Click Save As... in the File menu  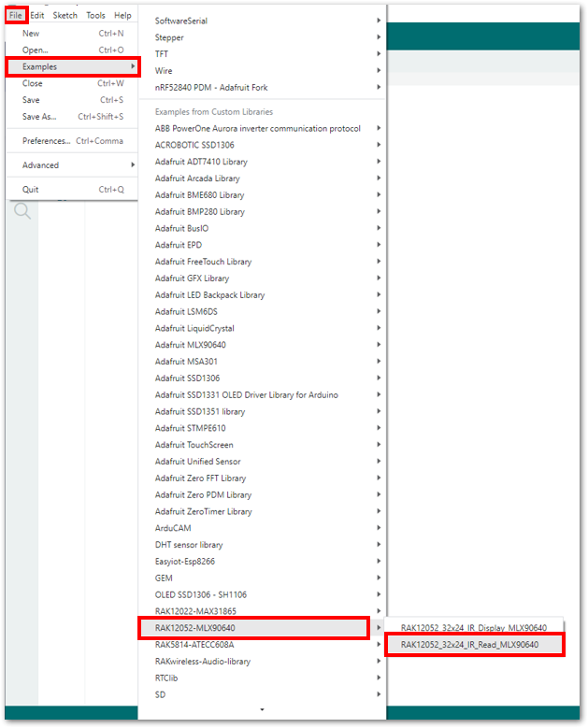[73, 117]
